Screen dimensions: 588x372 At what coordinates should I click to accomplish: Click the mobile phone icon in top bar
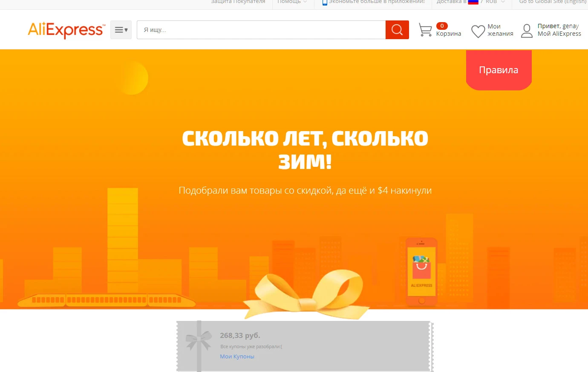[x=325, y=2]
